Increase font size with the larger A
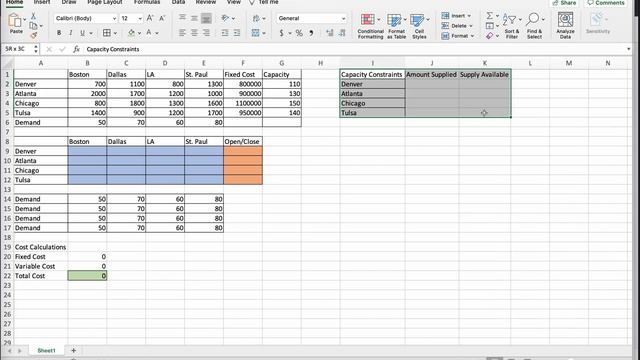Viewport: 640px width, 360px height. [150, 18]
